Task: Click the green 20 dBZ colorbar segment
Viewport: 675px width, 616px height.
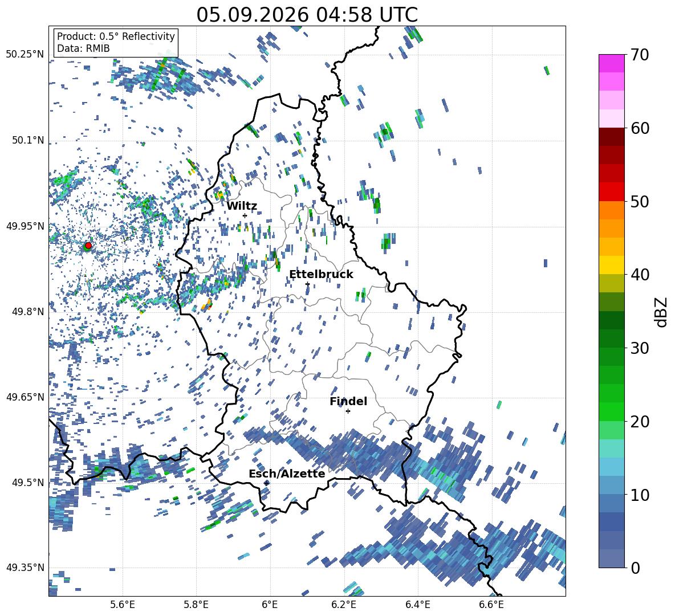Action: [x=611, y=411]
